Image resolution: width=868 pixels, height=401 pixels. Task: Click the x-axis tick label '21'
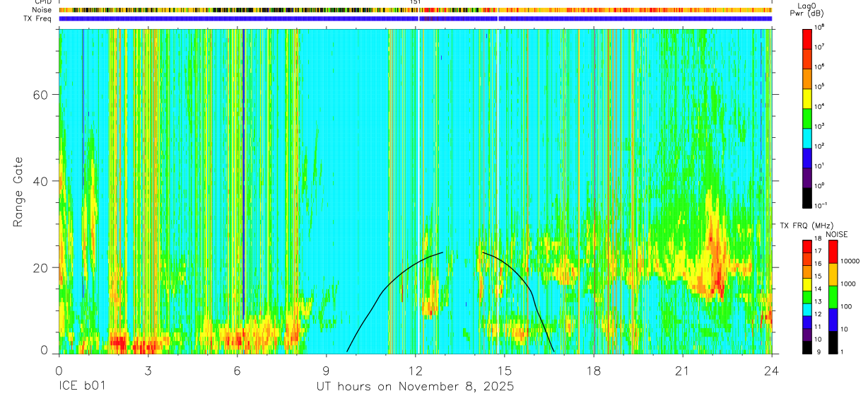pyautogui.click(x=683, y=370)
